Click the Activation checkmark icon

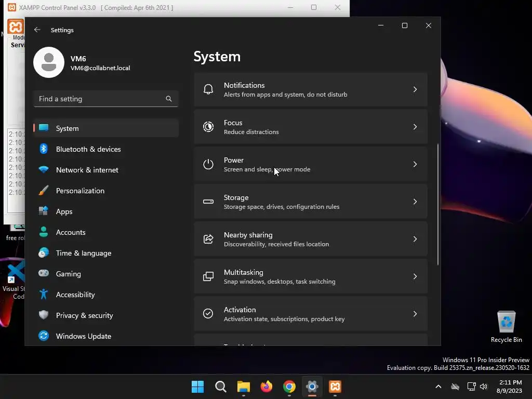(208, 314)
